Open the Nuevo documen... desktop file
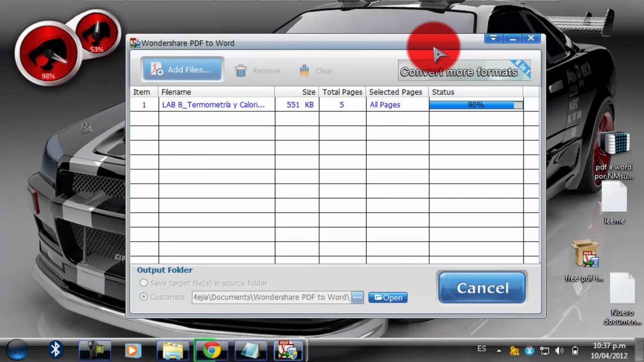Image resolution: width=644 pixels, height=362 pixels. pyautogui.click(x=622, y=299)
